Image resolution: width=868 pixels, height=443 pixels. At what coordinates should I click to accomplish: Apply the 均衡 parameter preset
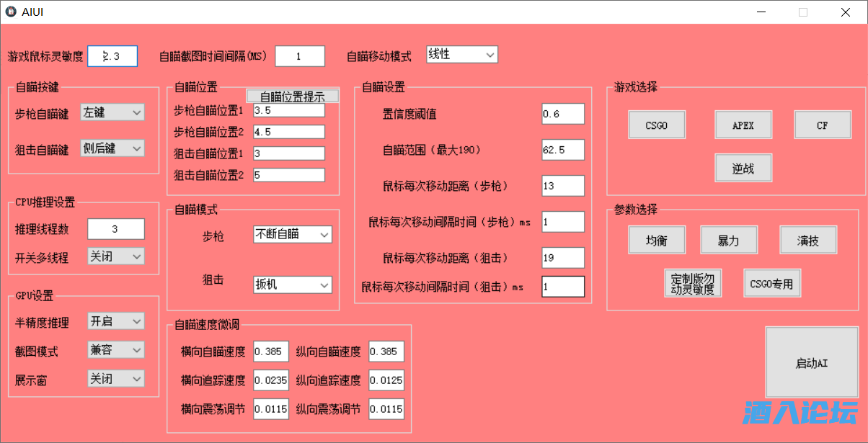656,240
